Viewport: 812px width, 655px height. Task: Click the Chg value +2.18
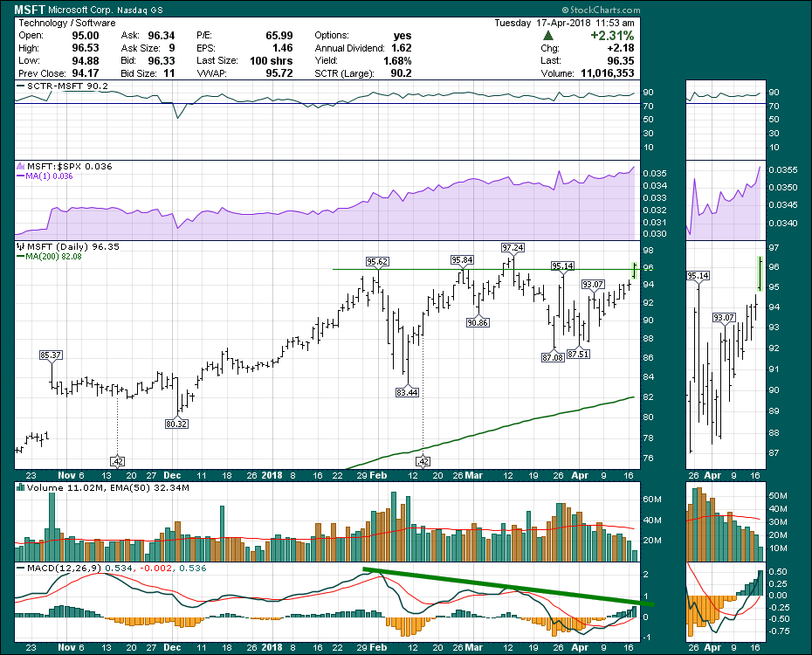[621, 48]
